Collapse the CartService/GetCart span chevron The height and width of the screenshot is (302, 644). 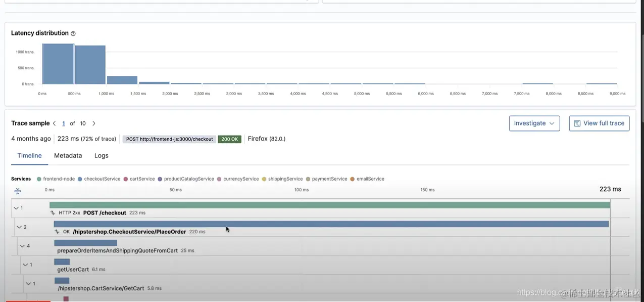point(28,284)
